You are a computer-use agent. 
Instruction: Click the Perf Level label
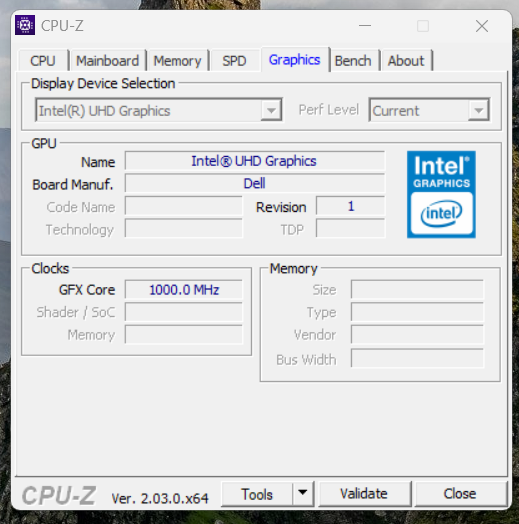click(x=329, y=110)
